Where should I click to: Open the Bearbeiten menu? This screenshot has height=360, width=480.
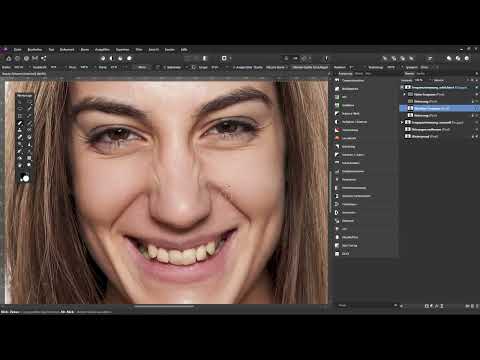(35, 50)
